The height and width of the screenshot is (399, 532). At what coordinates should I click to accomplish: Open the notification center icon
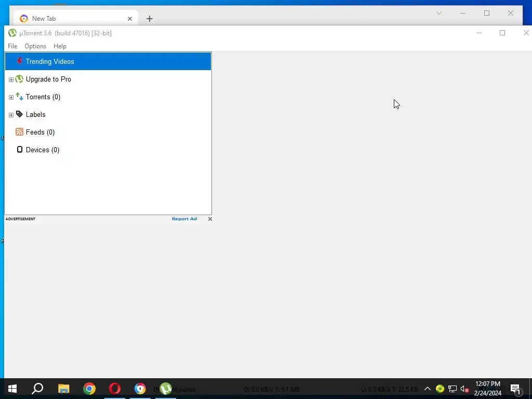coord(515,389)
